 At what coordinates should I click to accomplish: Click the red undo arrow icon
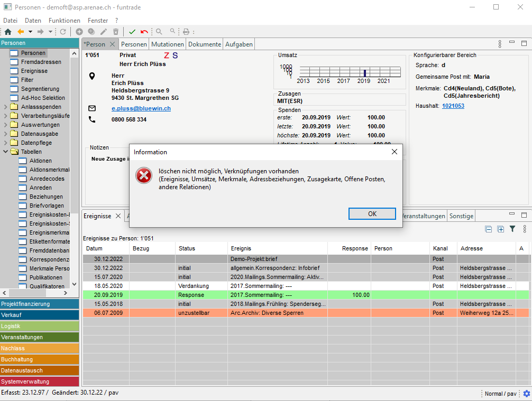(144, 32)
